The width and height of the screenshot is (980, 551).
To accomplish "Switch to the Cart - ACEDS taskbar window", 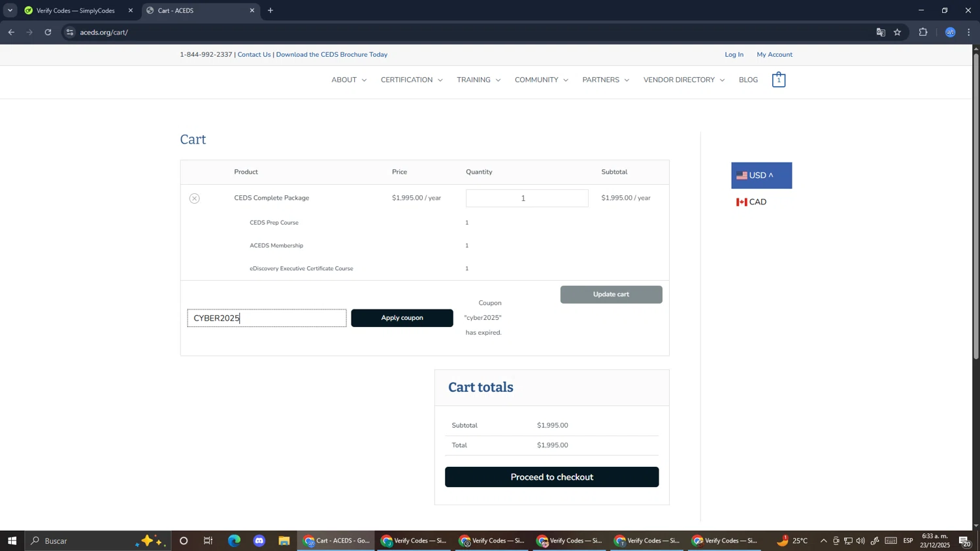I will 336,541.
